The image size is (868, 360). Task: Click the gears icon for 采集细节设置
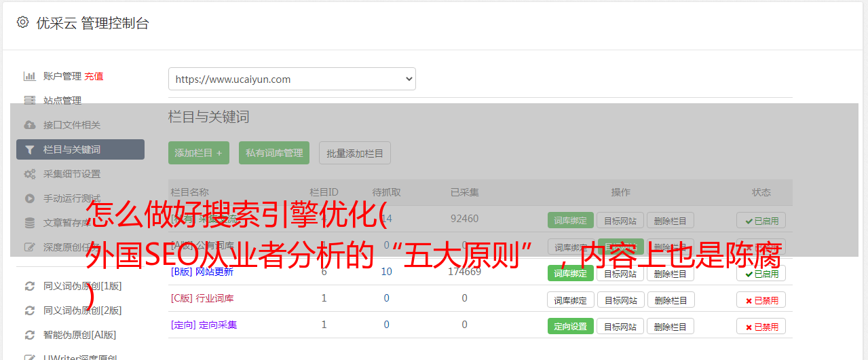point(29,174)
